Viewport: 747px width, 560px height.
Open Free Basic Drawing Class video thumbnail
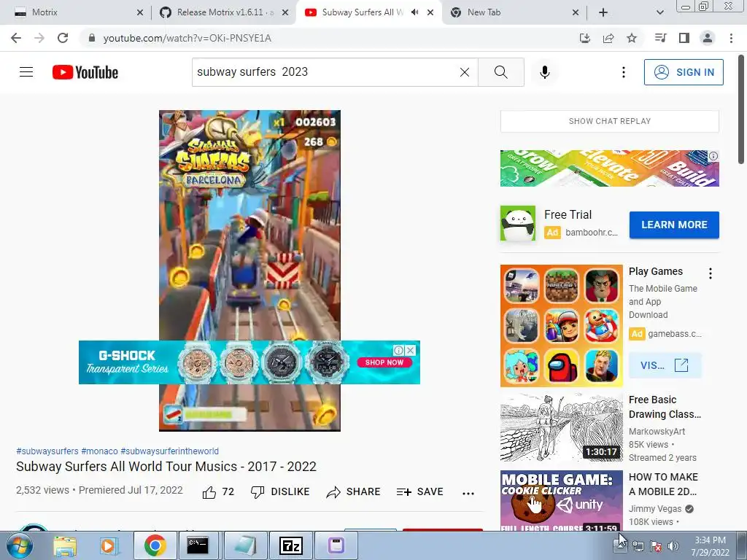point(561,427)
